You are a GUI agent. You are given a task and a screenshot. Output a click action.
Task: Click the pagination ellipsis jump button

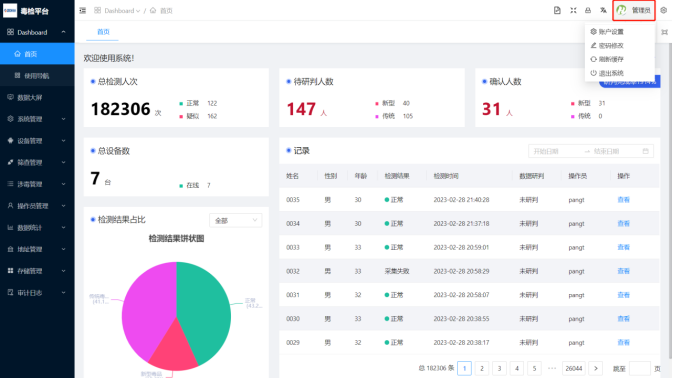tap(552, 368)
